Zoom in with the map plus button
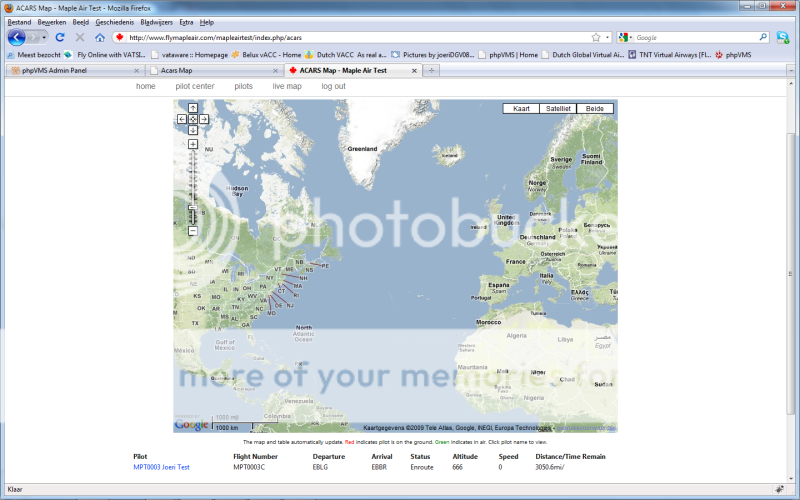The width and height of the screenshot is (800, 500). point(193,144)
